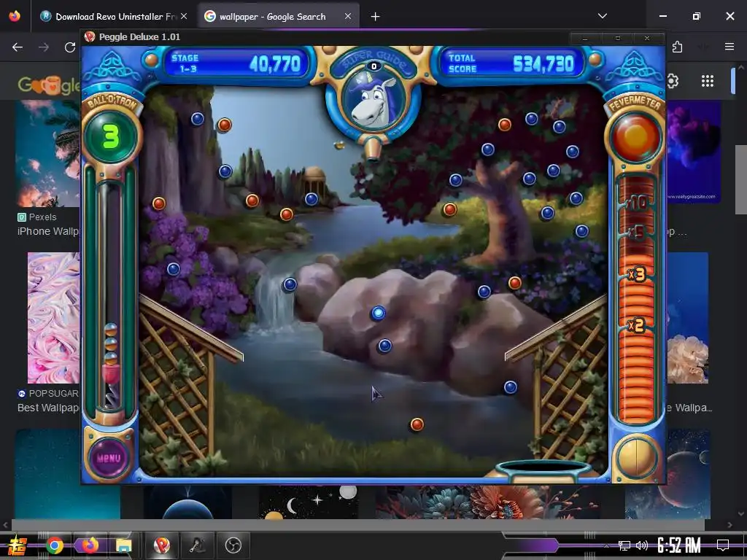Viewport: 747px width, 560px height.
Task: Switch to the Download Revo Uninstaller tab
Action: [x=113, y=16]
